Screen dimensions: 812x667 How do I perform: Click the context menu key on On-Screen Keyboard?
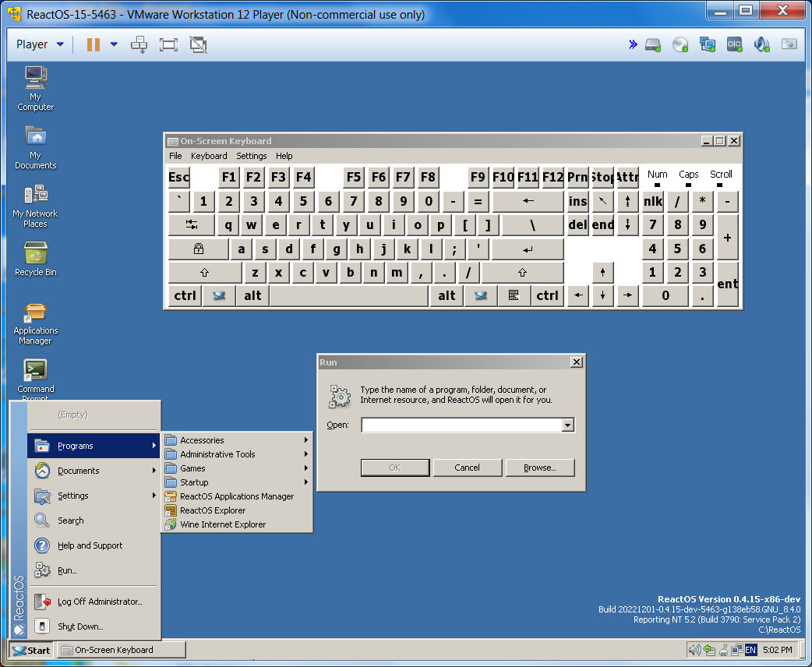pyautogui.click(x=514, y=295)
